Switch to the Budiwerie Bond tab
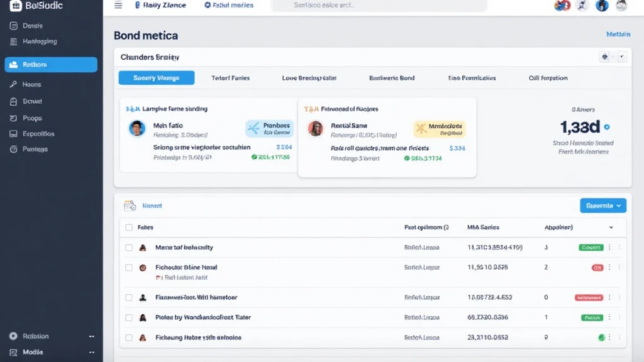This screenshot has width=644, height=362. tap(391, 78)
